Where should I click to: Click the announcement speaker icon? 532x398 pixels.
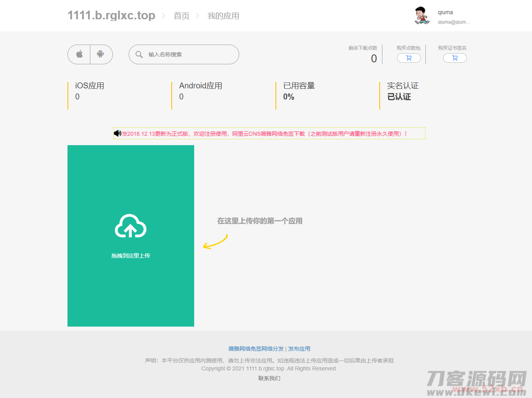(117, 133)
